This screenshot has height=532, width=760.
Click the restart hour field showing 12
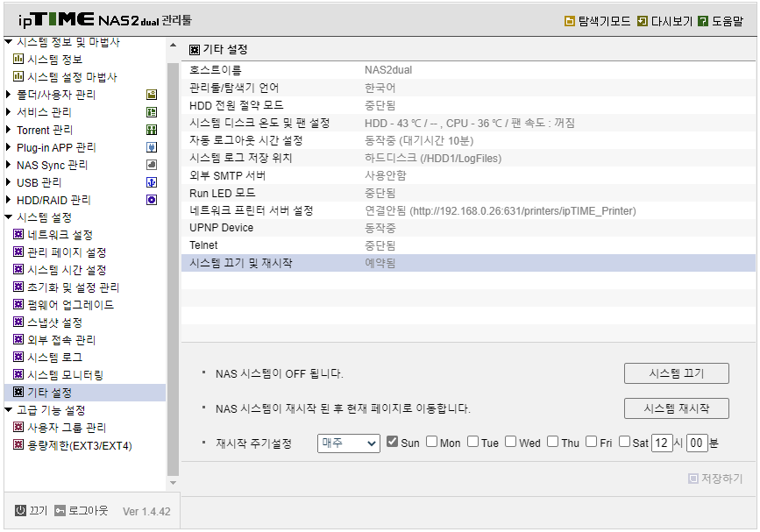pyautogui.click(x=662, y=443)
